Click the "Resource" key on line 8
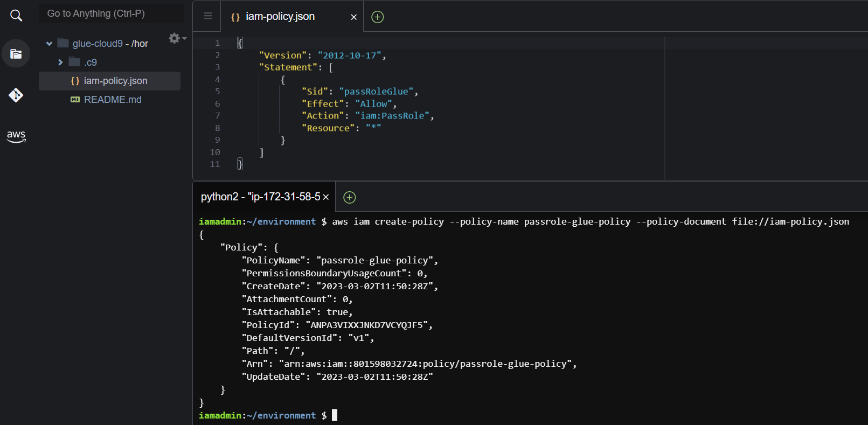 329,128
